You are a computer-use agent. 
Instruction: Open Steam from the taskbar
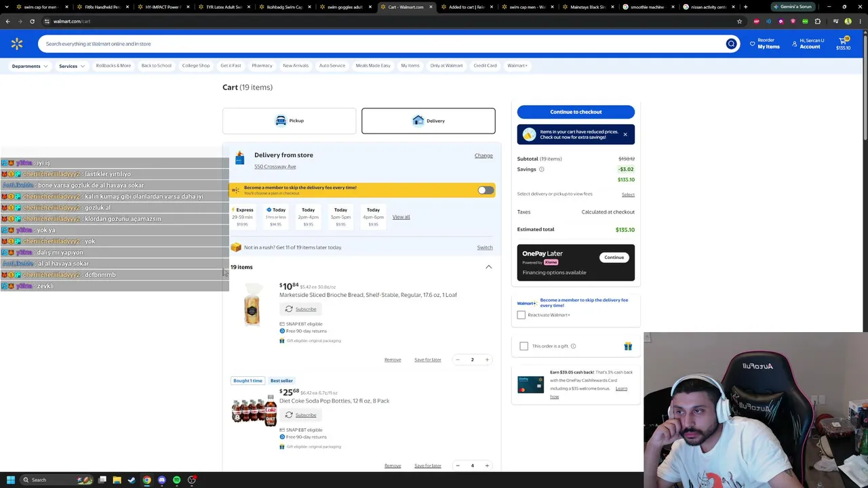[x=132, y=480]
